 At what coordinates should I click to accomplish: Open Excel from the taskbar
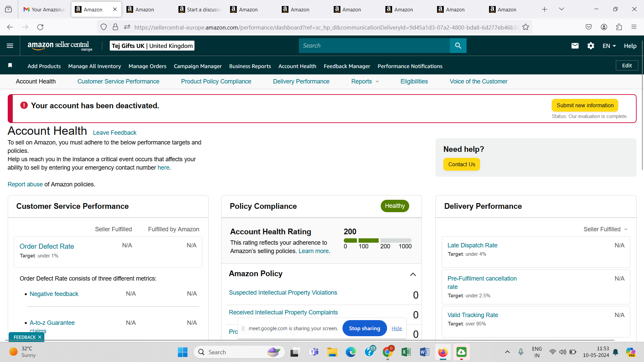[x=406, y=352]
